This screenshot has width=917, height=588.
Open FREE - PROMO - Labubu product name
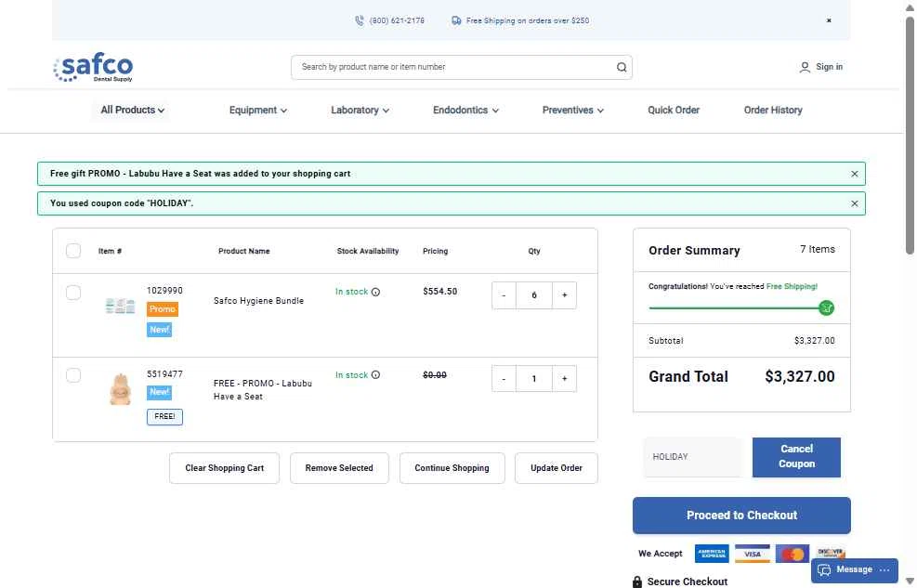point(263,390)
